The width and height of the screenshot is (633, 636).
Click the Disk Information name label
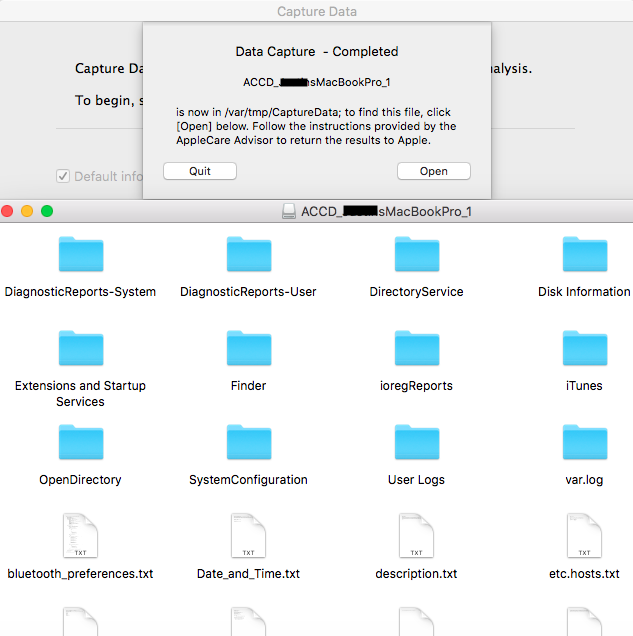pyautogui.click(x=584, y=292)
